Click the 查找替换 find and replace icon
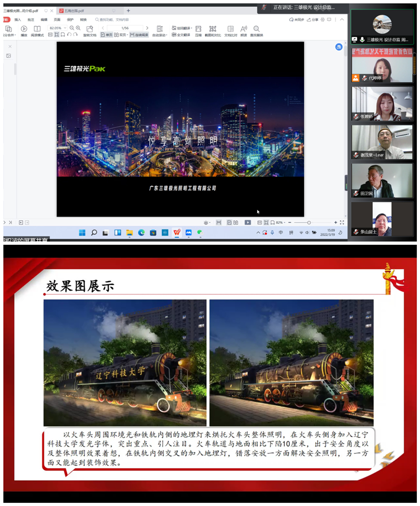 pyautogui.click(x=256, y=31)
